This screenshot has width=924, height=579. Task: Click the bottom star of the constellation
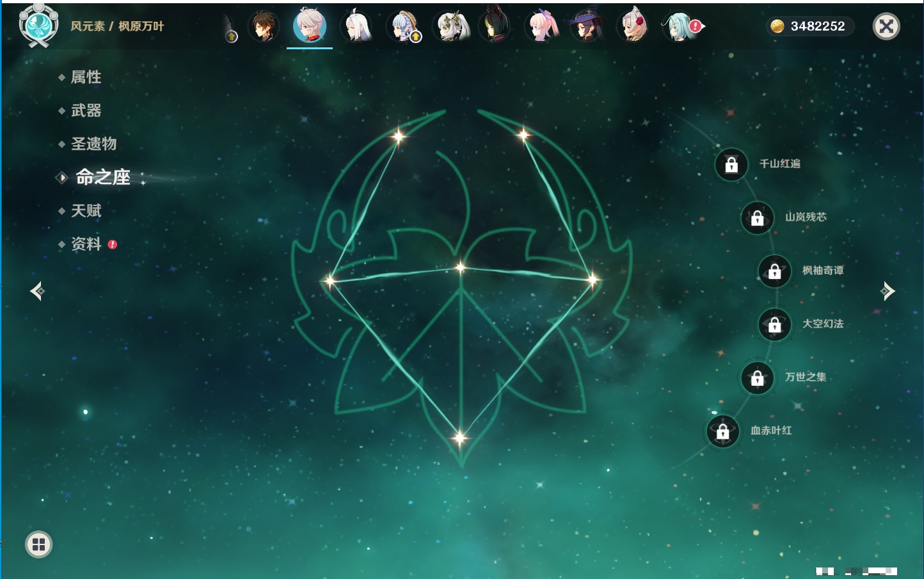[459, 438]
